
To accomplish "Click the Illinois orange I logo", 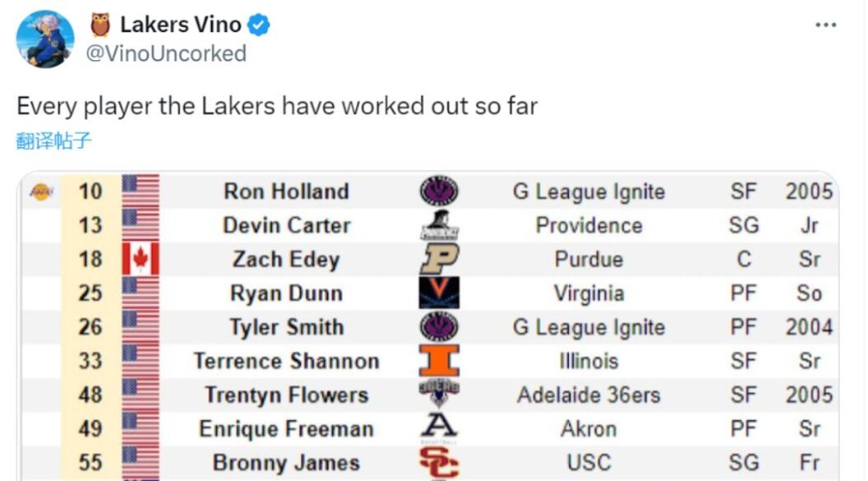I will (439, 361).
